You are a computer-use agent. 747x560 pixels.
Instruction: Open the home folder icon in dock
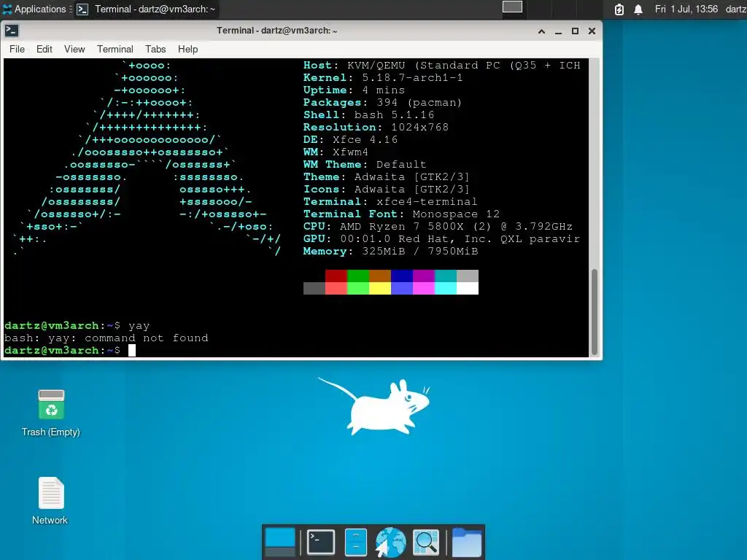pyautogui.click(x=466, y=542)
